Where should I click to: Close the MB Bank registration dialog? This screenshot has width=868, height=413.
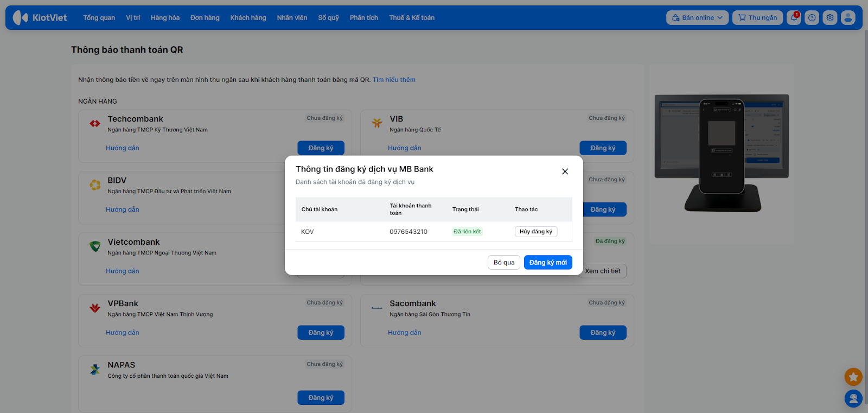[565, 171]
